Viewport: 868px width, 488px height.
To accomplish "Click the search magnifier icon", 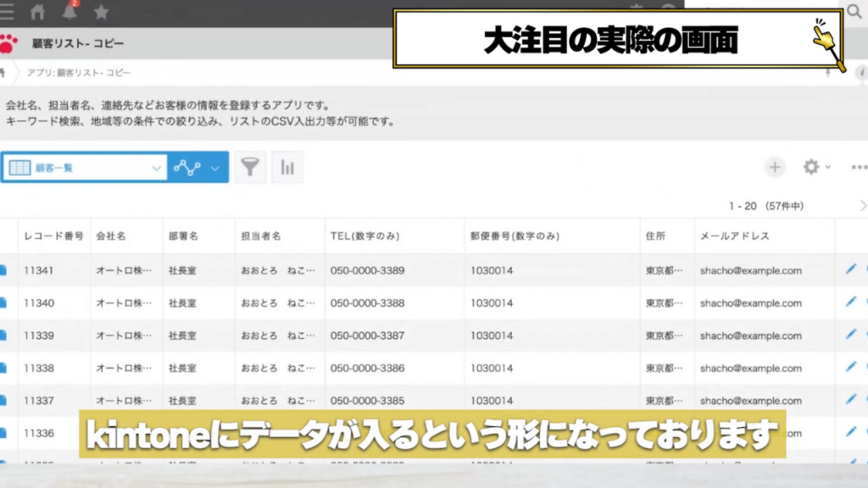I will coord(854,11).
